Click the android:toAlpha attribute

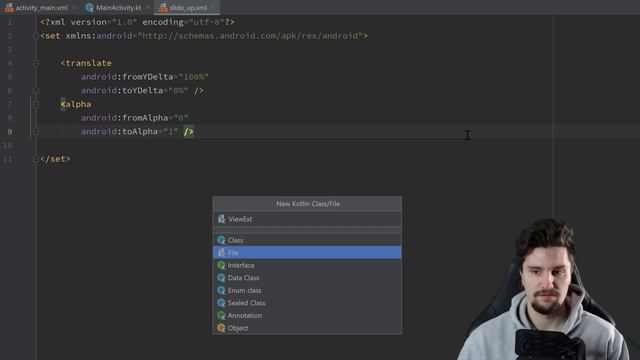point(119,131)
